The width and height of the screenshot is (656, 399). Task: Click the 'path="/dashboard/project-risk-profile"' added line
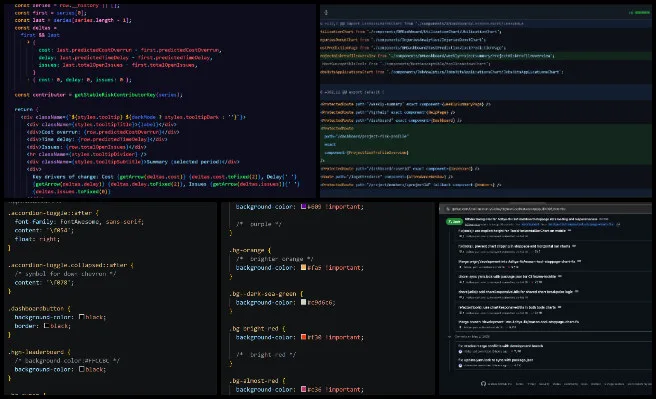366,136
